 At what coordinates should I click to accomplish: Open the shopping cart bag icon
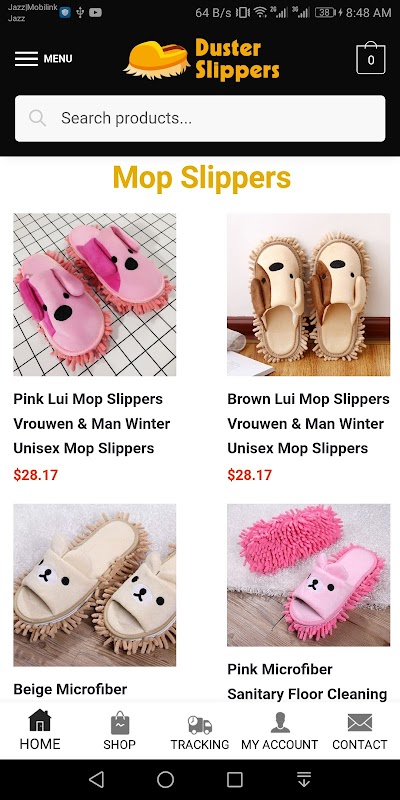pyautogui.click(x=370, y=58)
